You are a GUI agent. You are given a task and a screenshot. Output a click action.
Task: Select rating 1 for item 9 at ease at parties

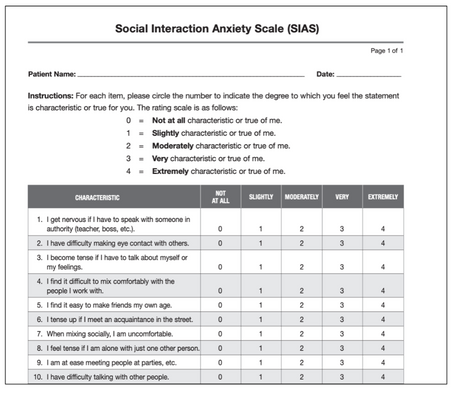tap(261, 362)
